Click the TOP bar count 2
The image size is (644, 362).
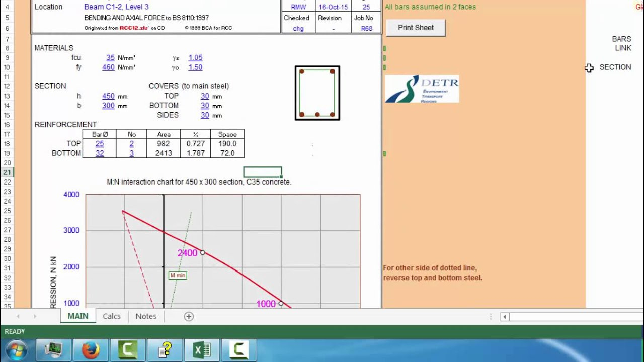pos(132,144)
